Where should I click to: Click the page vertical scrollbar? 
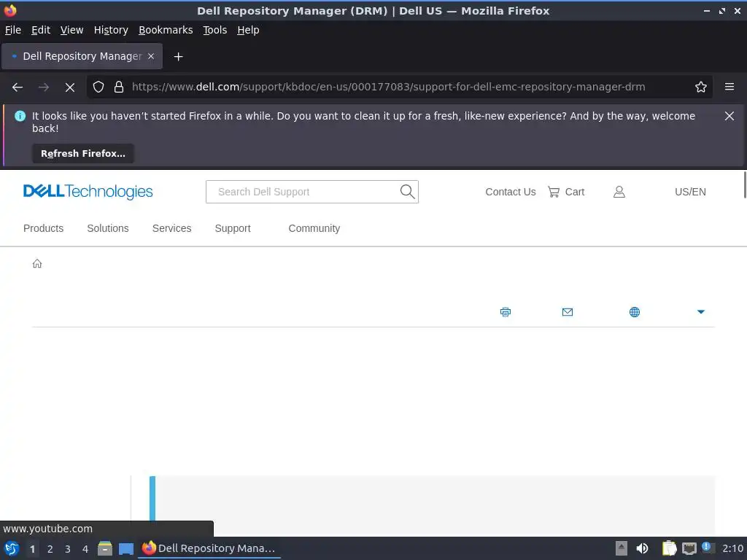pyautogui.click(x=744, y=185)
